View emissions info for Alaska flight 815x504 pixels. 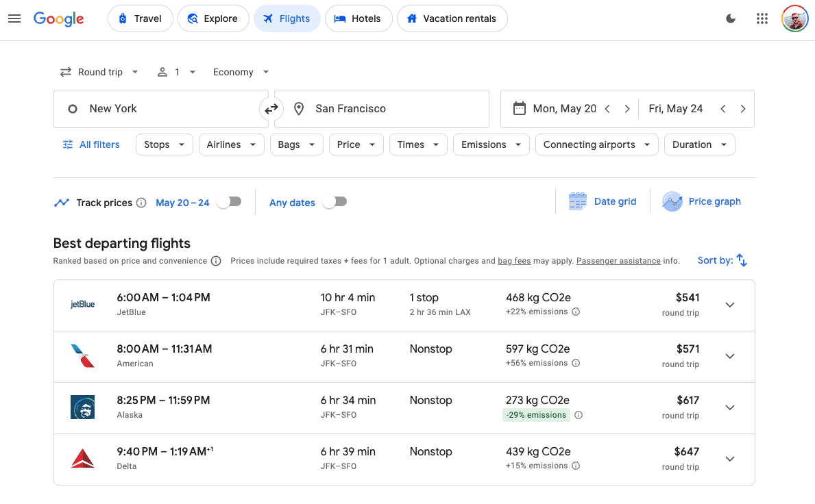click(579, 415)
